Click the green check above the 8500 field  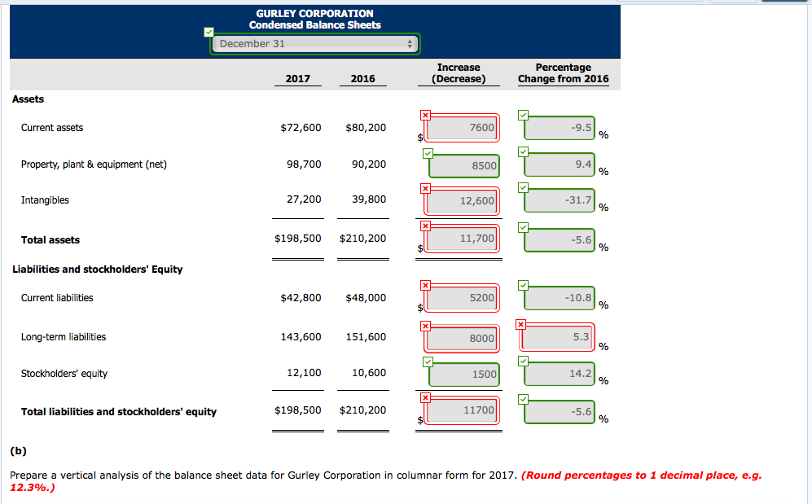428,152
